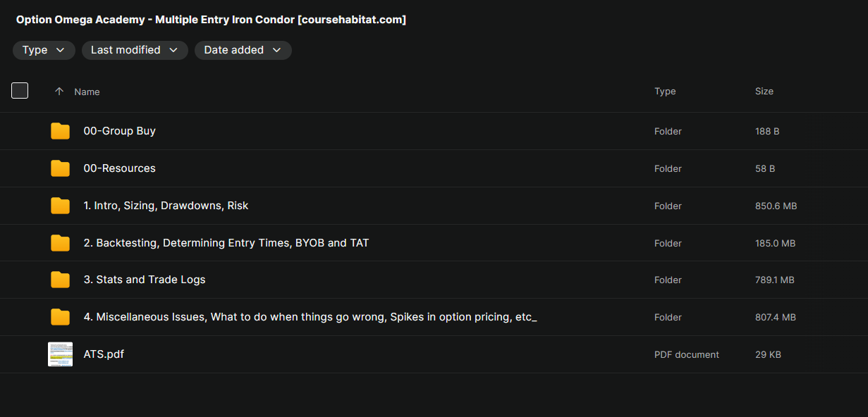The width and height of the screenshot is (868, 417).
Task: Open the 3. Stats and Trade Logs name
Action: 145,280
